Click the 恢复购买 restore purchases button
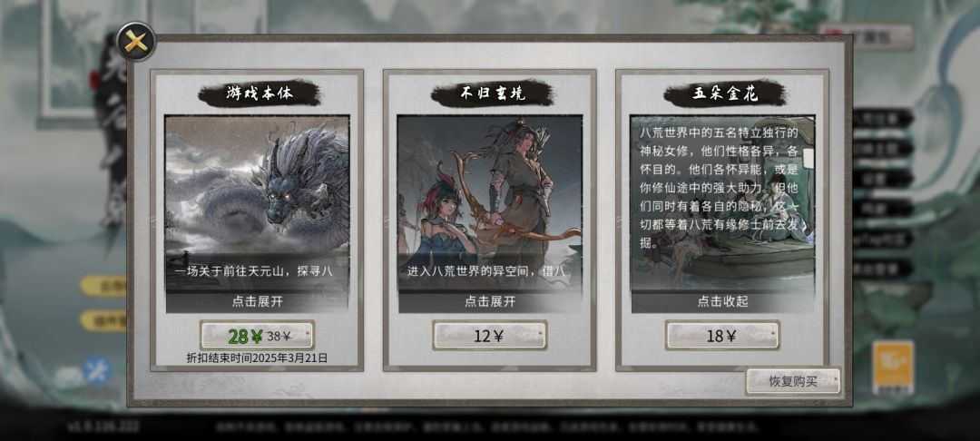This screenshot has width=980, height=441. click(793, 381)
